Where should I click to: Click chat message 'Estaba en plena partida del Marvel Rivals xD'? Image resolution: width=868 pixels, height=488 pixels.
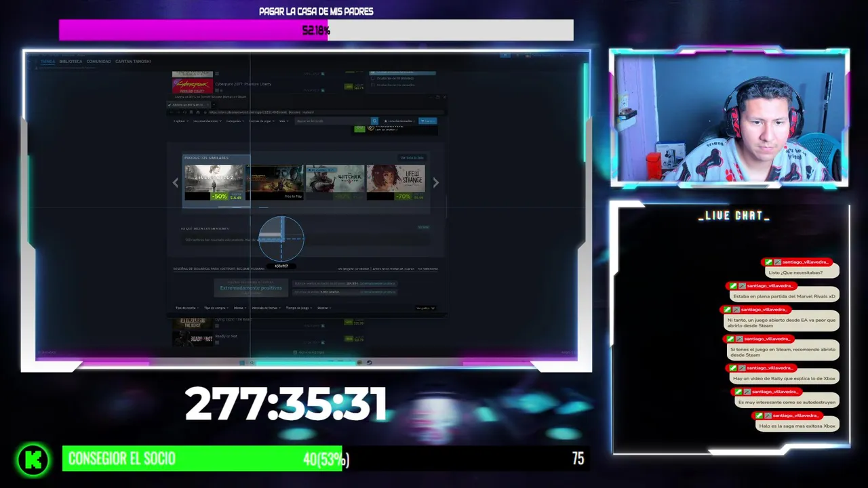pos(784,296)
